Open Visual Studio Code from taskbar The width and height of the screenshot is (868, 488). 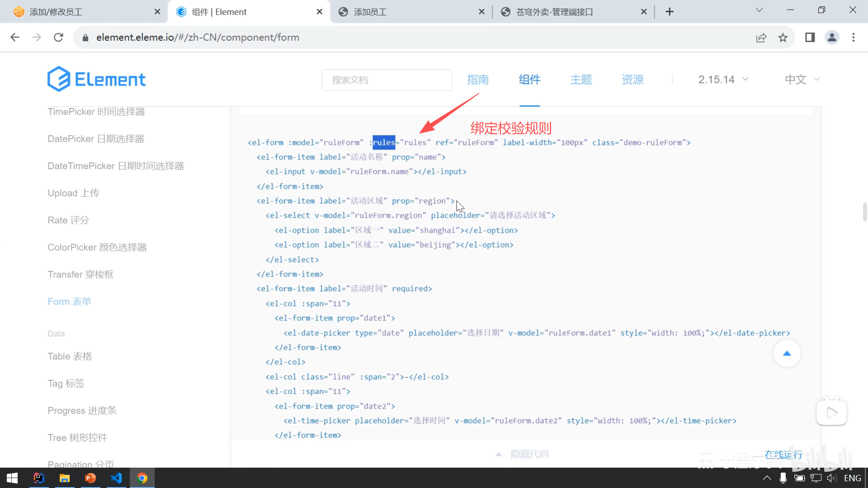[x=116, y=478]
